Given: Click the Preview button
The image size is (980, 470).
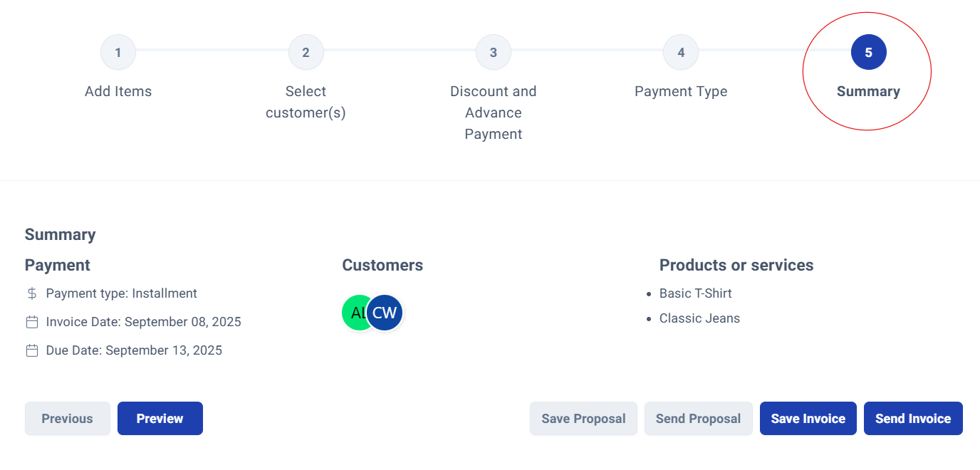Looking at the screenshot, I should coord(160,419).
